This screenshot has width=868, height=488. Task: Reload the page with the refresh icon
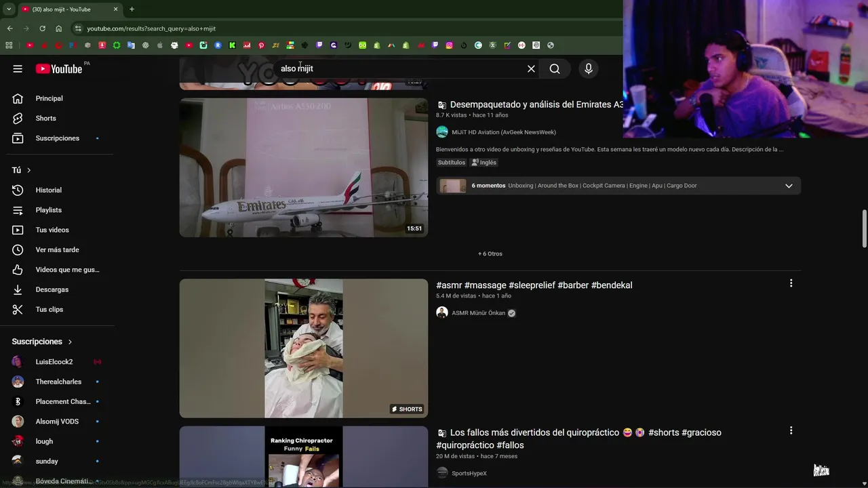(42, 28)
